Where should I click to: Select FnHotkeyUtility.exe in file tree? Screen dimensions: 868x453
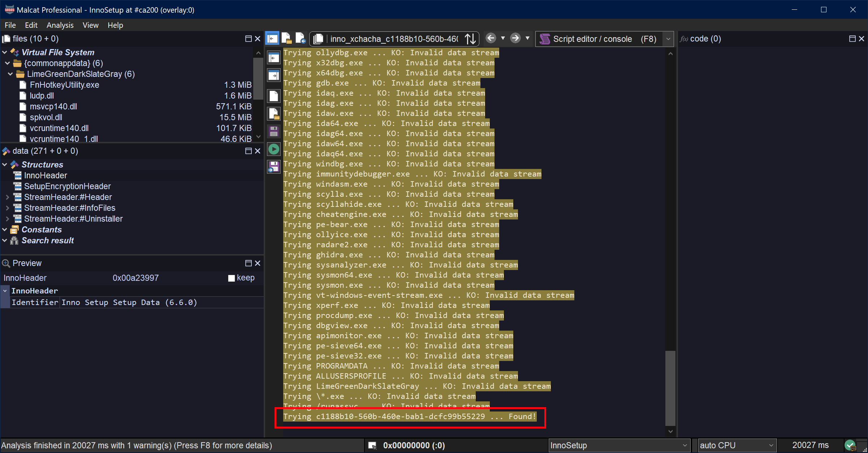pyautogui.click(x=64, y=85)
